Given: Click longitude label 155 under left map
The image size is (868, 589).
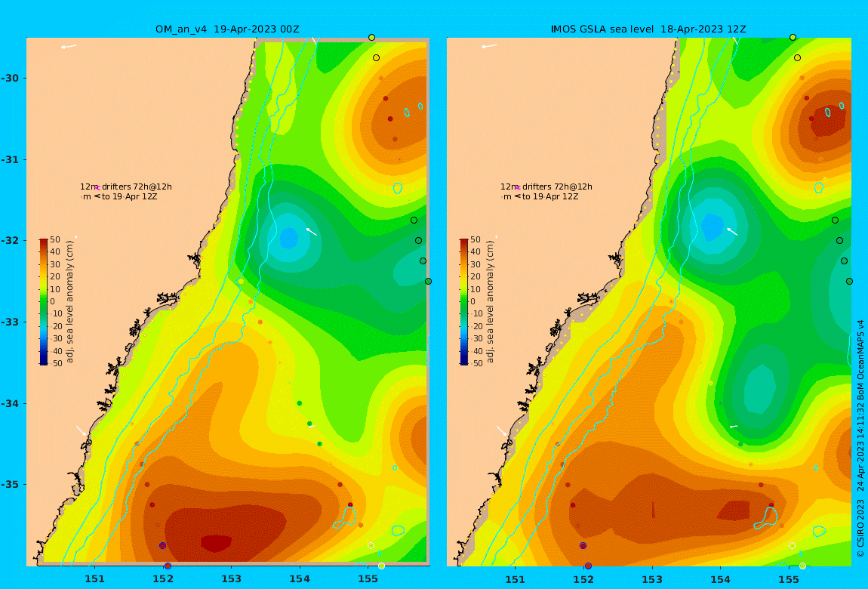Looking at the screenshot, I should tap(368, 579).
